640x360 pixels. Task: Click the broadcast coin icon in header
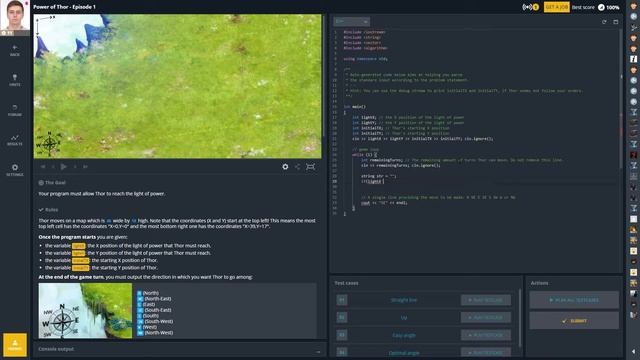[x=531, y=7]
